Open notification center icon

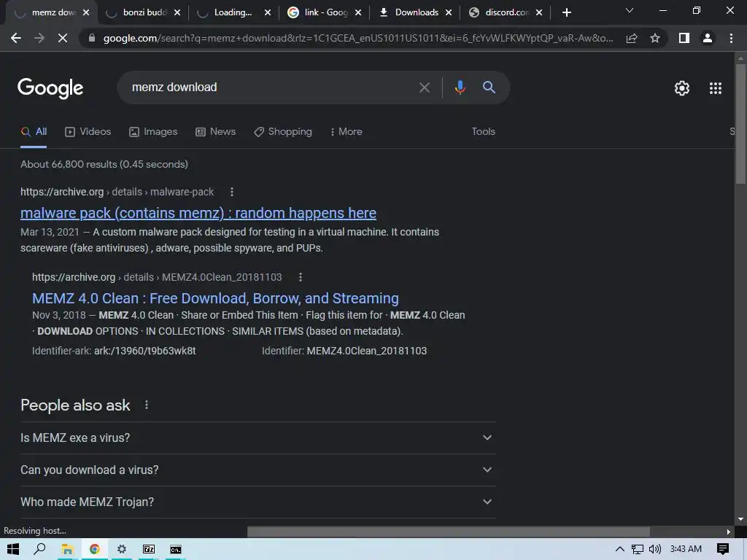click(723, 550)
